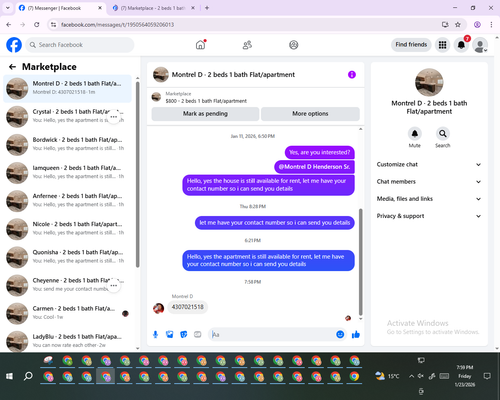Screen dimensions: 500x400
Task: Choose a GIF icon
Action: click(198, 334)
